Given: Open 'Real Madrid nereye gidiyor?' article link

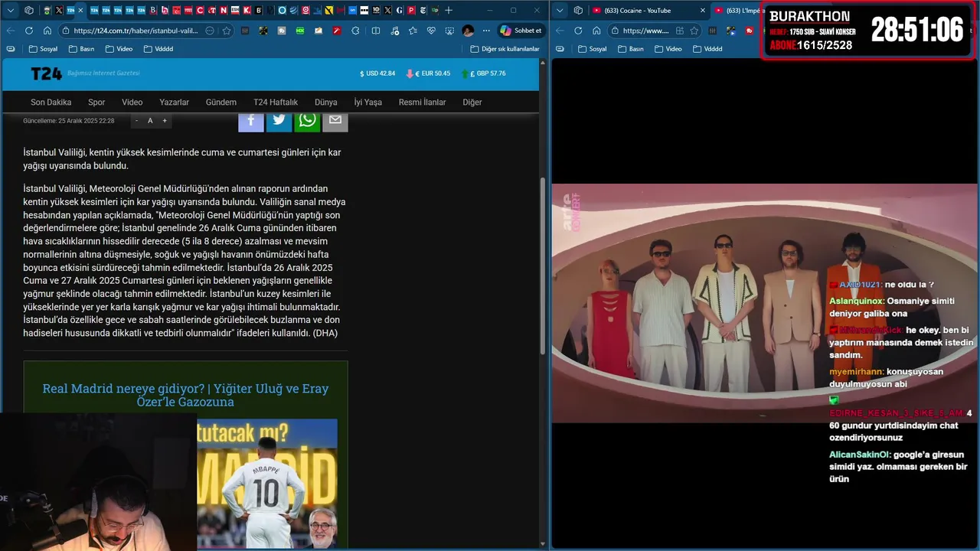Looking at the screenshot, I should pos(185,395).
